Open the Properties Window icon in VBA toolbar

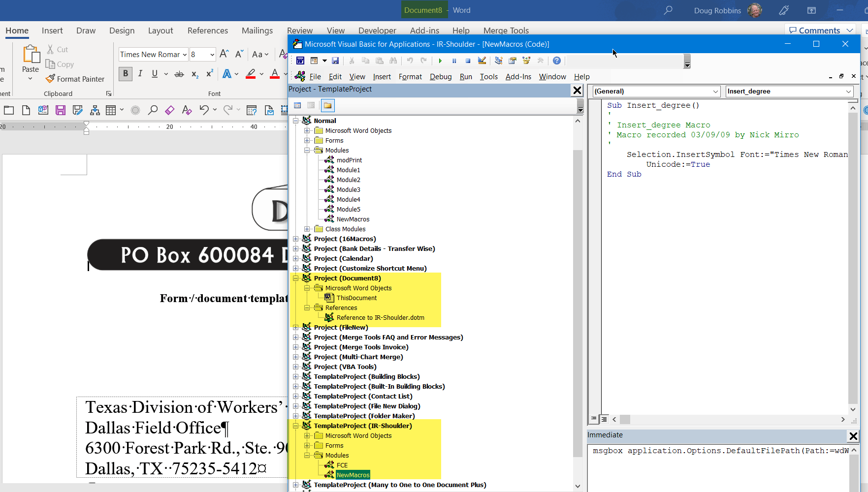coord(513,61)
